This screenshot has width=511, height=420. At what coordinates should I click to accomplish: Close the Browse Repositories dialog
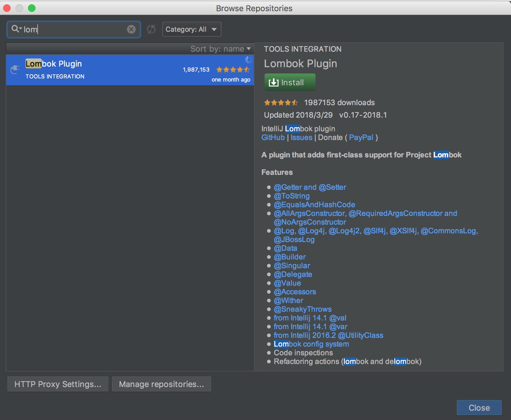[x=479, y=408]
